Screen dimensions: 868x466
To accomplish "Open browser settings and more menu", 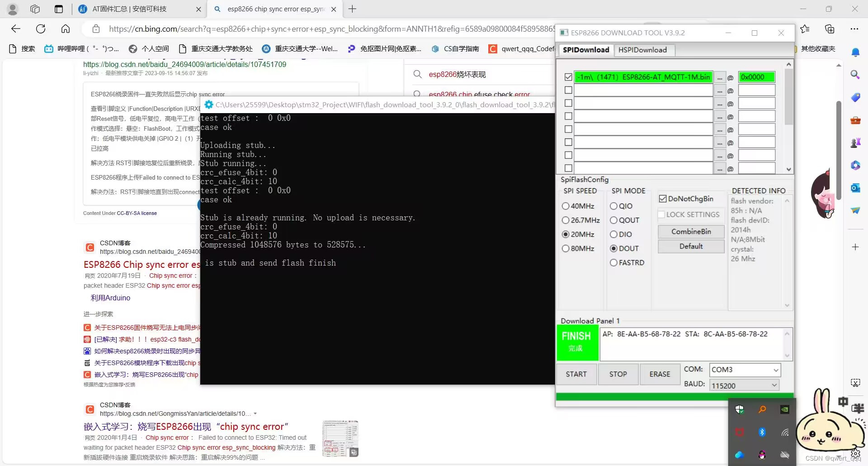I will point(854,29).
